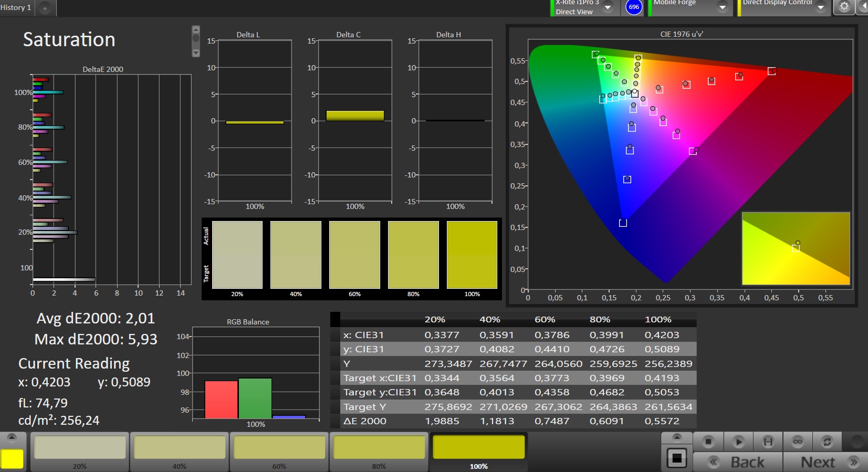The width and height of the screenshot is (868, 472).
Task: Expand the Direct Display Control dropdown
Action: (820, 7)
